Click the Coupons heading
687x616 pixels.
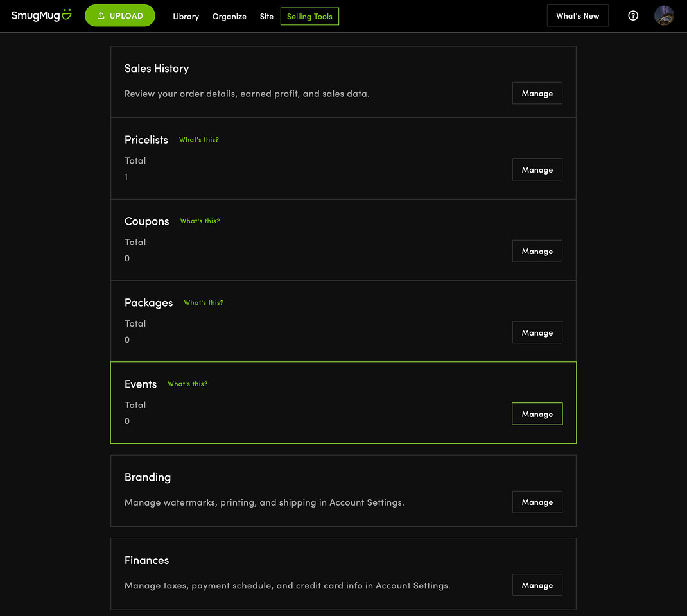[146, 221]
